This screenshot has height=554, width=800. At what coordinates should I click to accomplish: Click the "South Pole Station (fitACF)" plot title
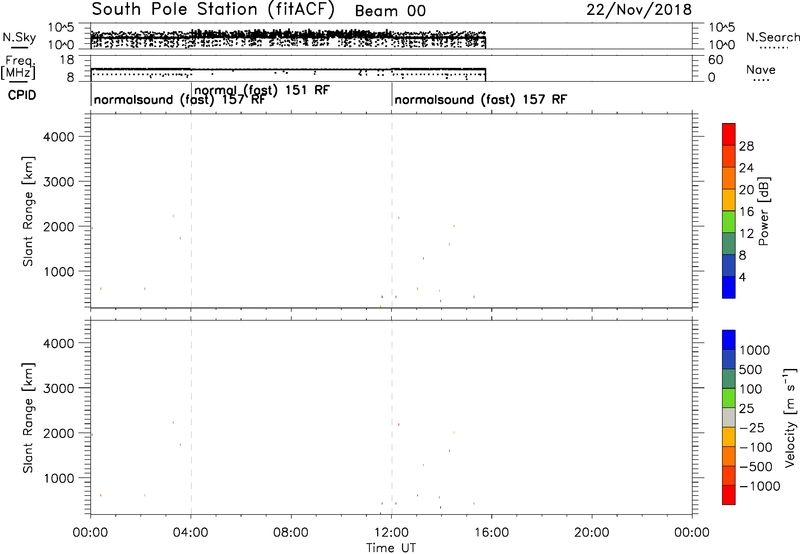click(213, 10)
